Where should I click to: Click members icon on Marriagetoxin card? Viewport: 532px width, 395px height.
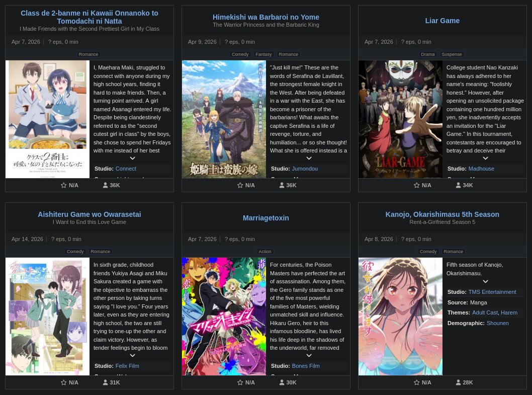click(x=282, y=382)
